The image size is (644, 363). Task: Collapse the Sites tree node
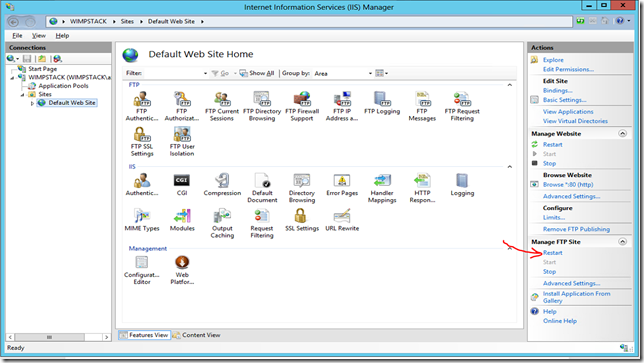pos(23,95)
